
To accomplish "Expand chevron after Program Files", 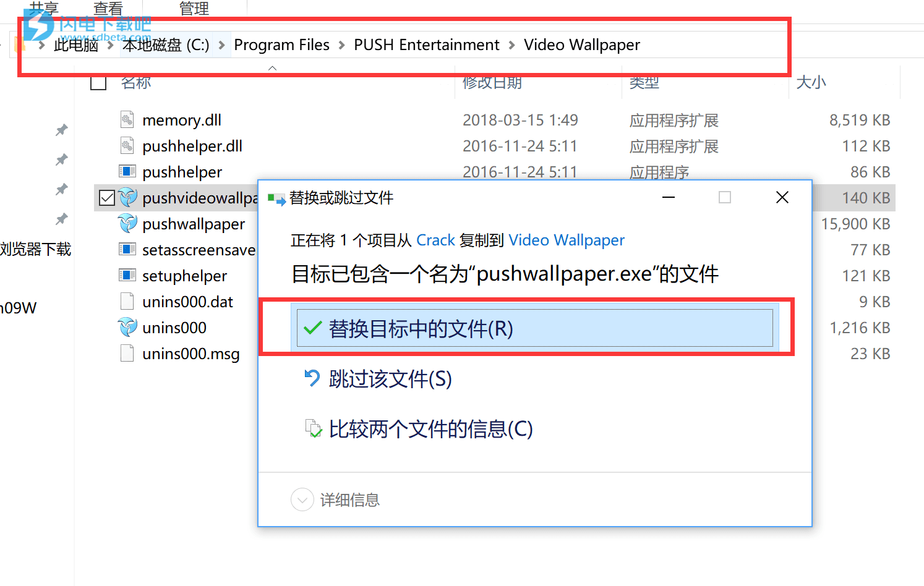I will pos(341,45).
